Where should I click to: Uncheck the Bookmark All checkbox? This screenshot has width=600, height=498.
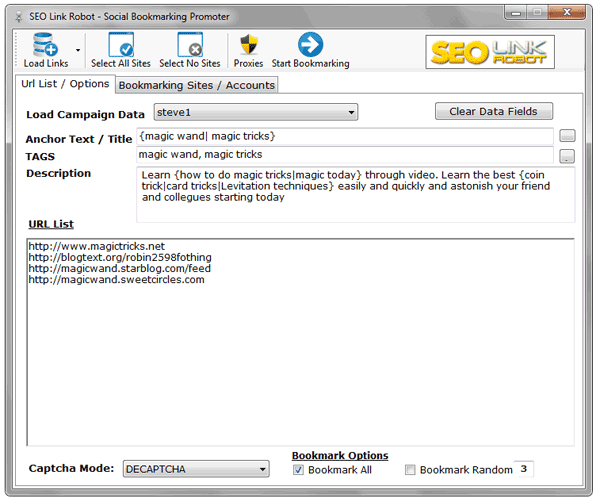[x=298, y=470]
